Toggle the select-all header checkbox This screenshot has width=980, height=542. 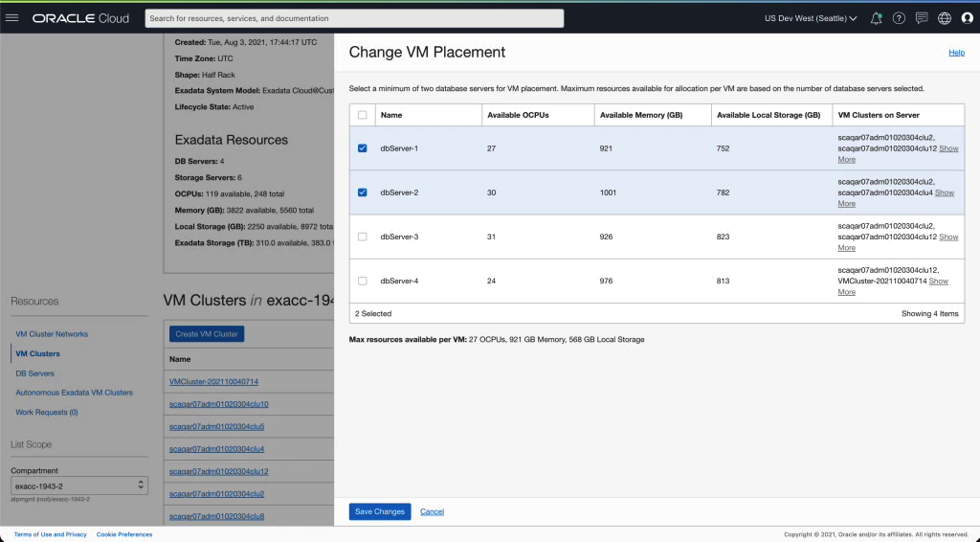click(362, 115)
